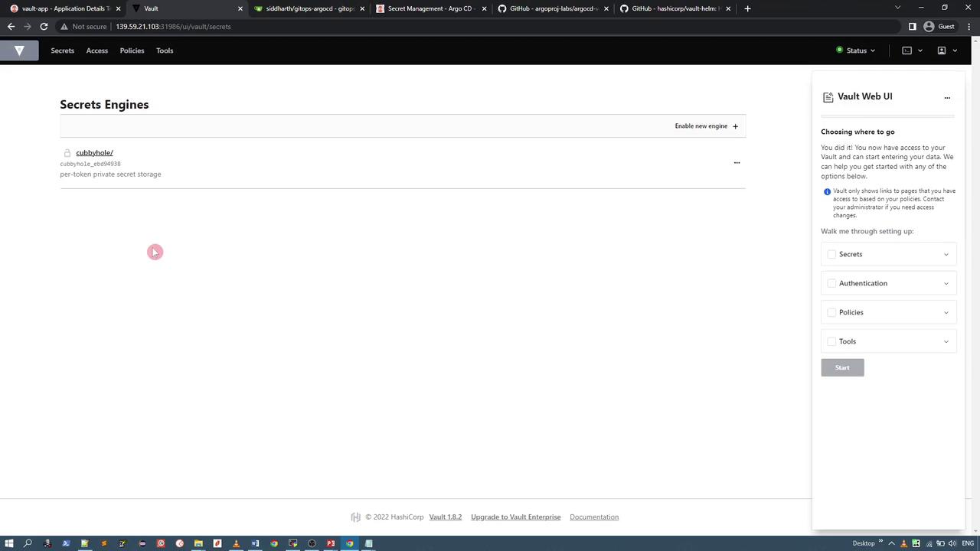Expand the Secrets walkthrough section
Viewport: 980px width, 551px height.
[x=946, y=255]
